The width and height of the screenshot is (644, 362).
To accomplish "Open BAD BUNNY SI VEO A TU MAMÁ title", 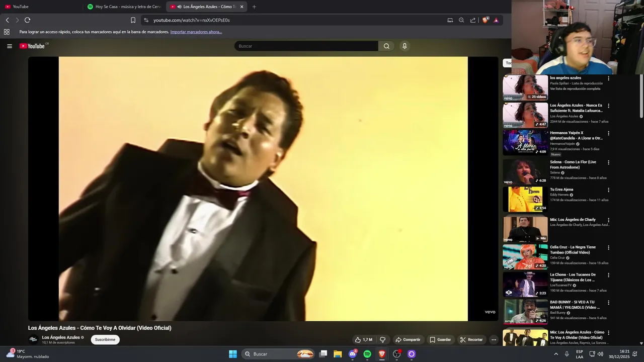I will tap(575, 305).
